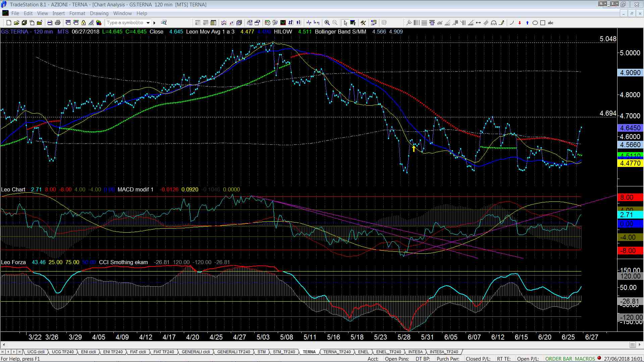
Task: Click the colored balls icon
Action: (99, 23)
